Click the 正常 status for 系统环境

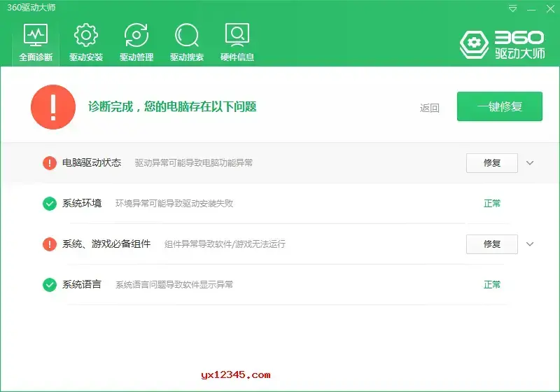(x=492, y=204)
